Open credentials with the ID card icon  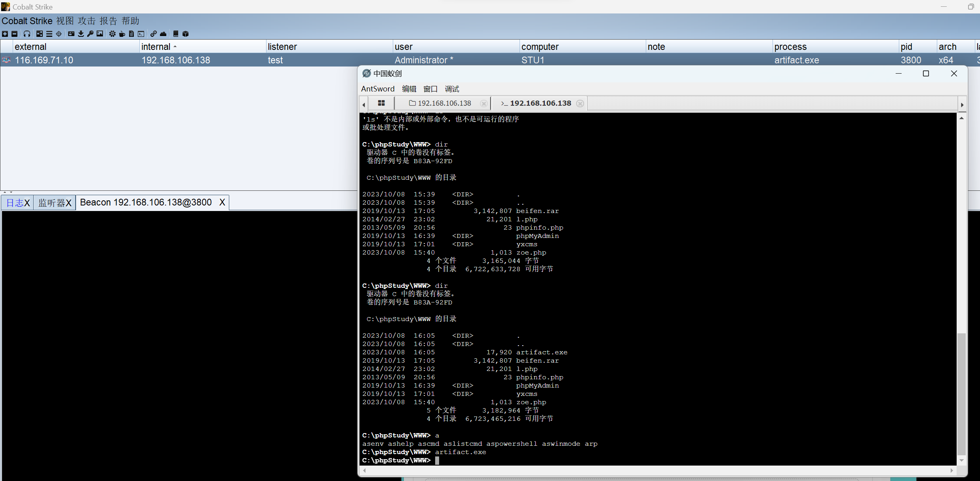(71, 34)
